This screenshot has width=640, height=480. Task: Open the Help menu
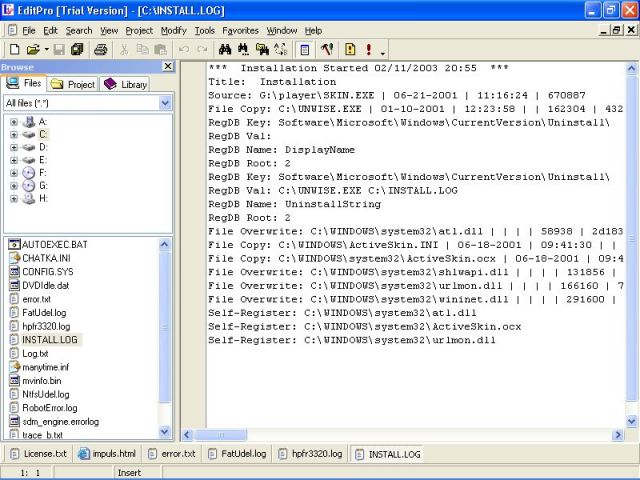tap(313, 31)
